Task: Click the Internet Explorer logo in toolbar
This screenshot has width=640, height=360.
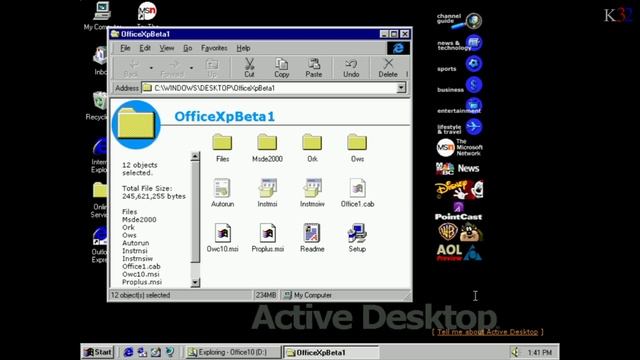Action: [x=398, y=48]
